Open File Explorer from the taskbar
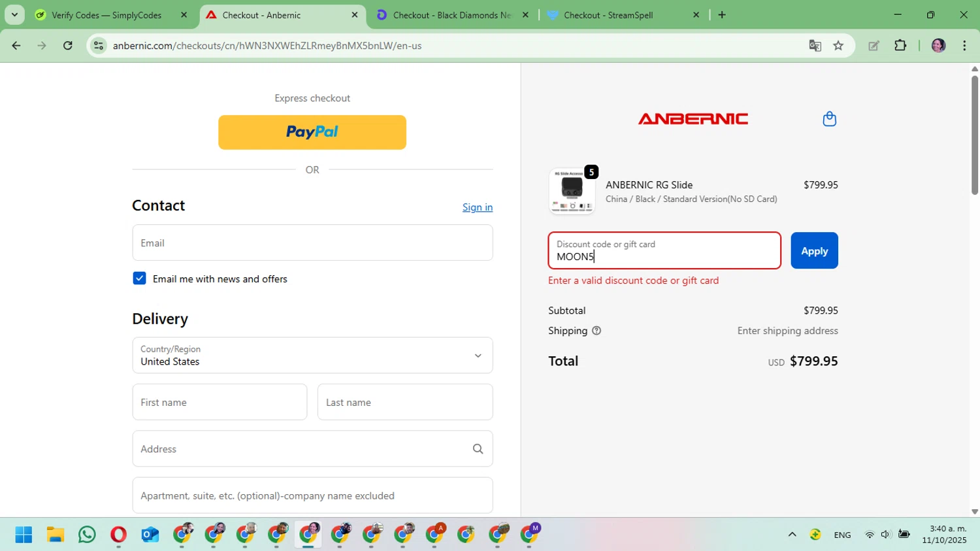The image size is (980, 551). [x=56, y=535]
